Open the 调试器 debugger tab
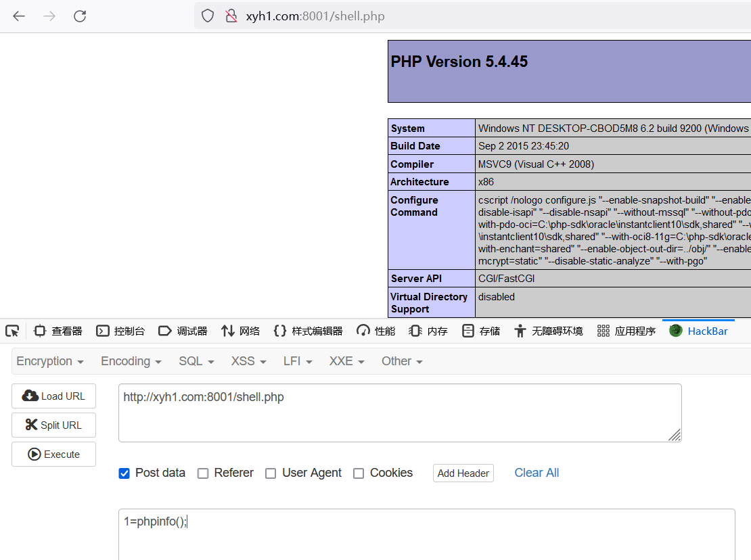The height and width of the screenshot is (560, 751). point(183,331)
